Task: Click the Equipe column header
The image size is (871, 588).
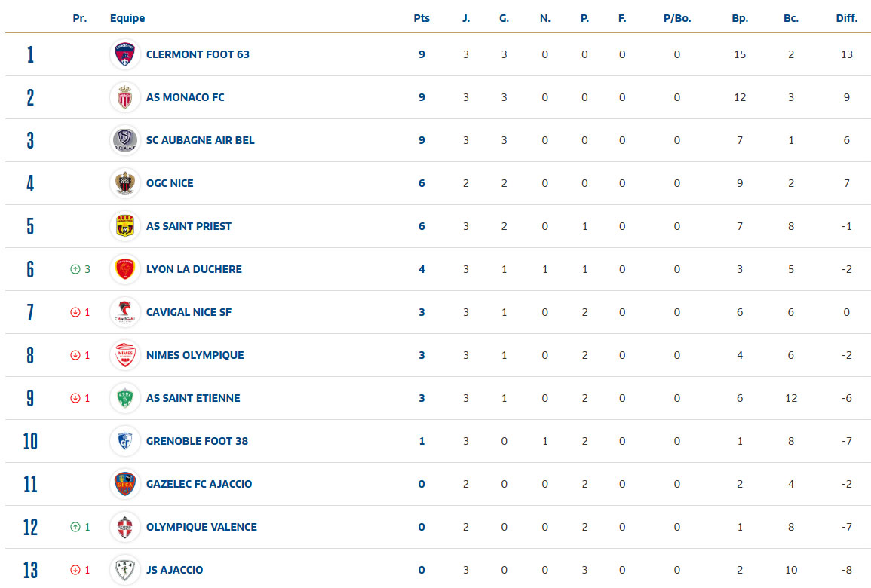Action: tap(127, 18)
